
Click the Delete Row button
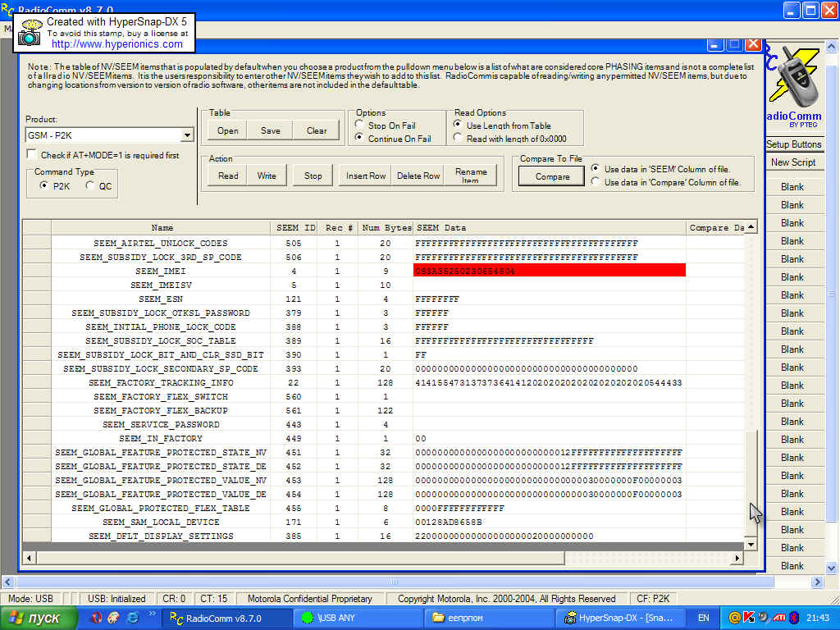tap(418, 176)
